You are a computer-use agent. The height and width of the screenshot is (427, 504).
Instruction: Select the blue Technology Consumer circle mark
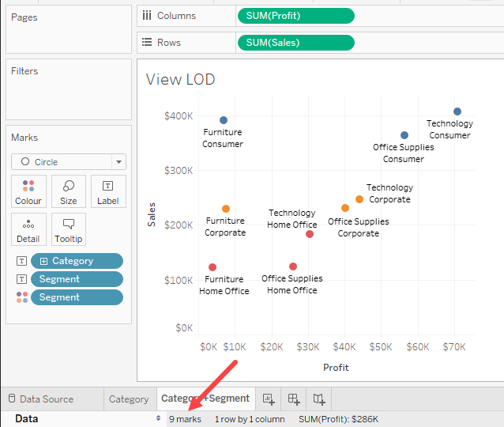point(457,111)
